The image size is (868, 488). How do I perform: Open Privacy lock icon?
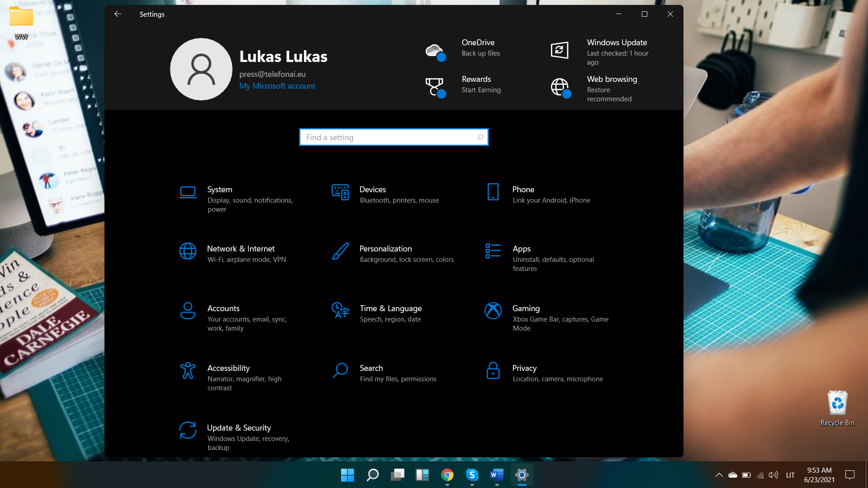pos(493,370)
